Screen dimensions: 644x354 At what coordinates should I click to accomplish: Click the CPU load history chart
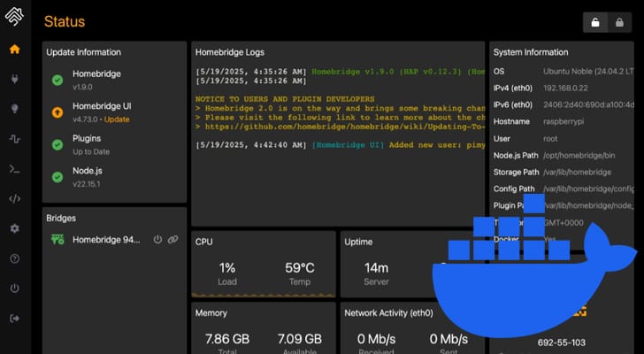(x=264, y=295)
